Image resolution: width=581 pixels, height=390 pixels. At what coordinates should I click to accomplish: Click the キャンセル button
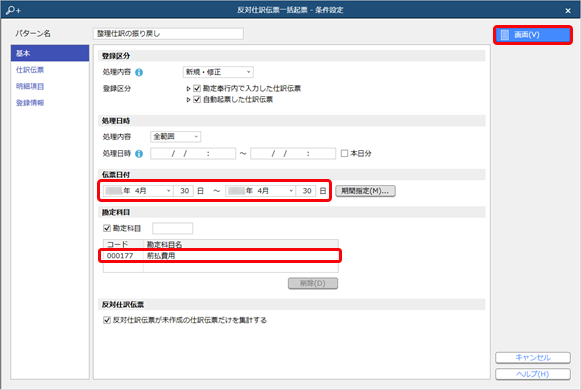tap(533, 357)
